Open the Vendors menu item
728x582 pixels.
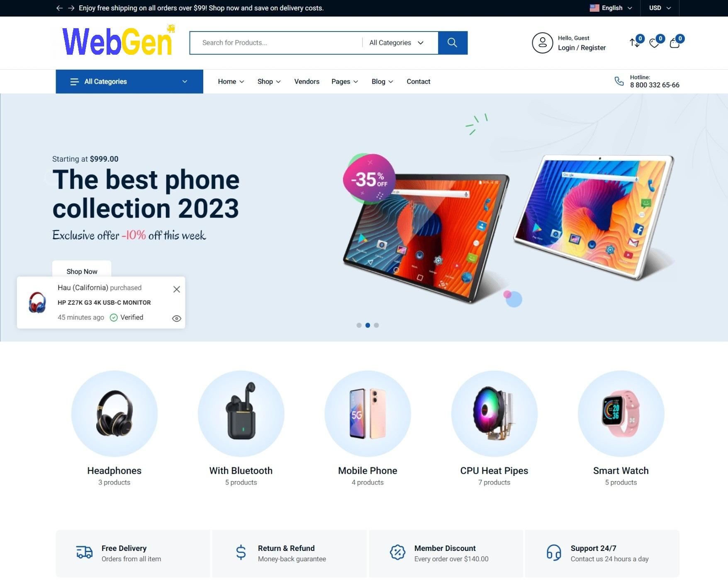[x=307, y=82]
